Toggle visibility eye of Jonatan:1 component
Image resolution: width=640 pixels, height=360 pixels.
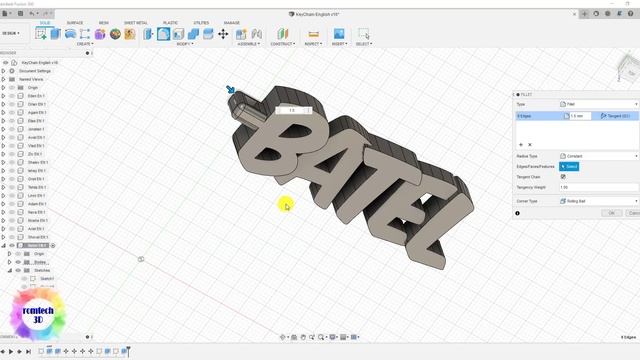[x=12, y=129]
